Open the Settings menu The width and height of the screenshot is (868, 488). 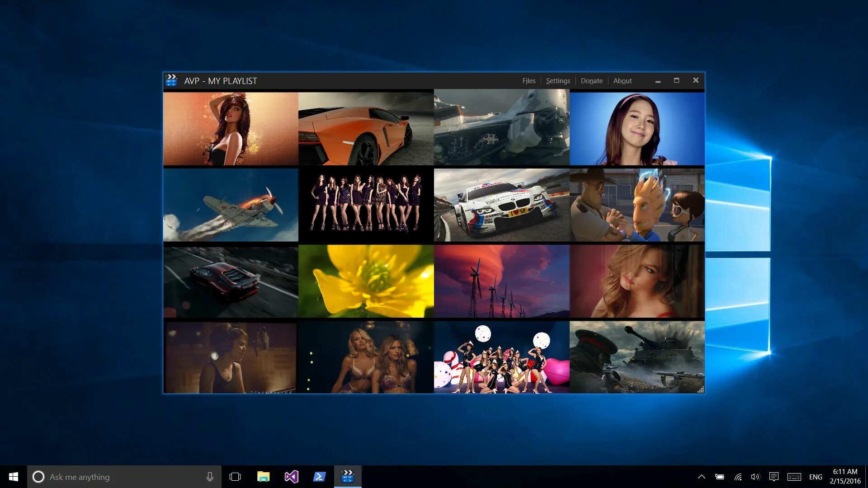tap(558, 80)
